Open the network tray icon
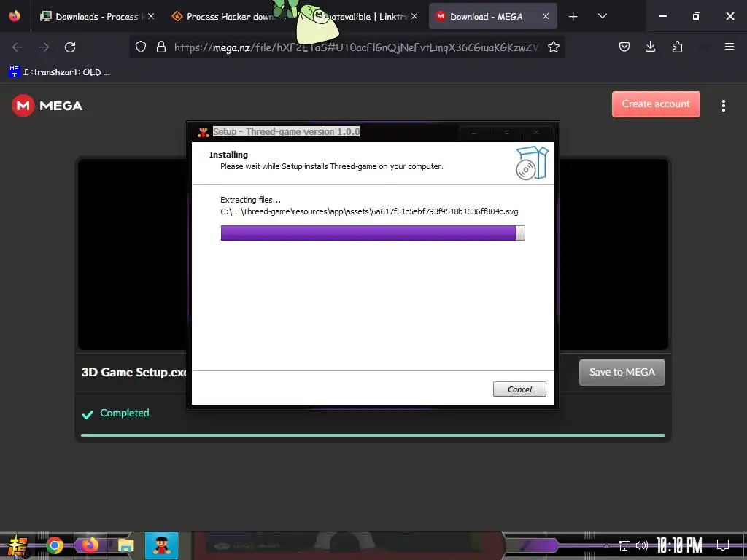This screenshot has width=747, height=560. click(624, 545)
